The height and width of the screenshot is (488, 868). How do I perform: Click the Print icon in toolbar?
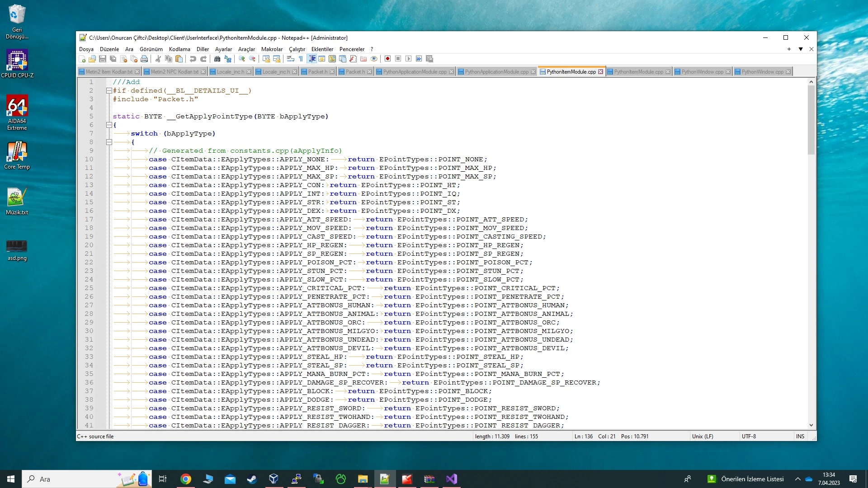click(144, 59)
